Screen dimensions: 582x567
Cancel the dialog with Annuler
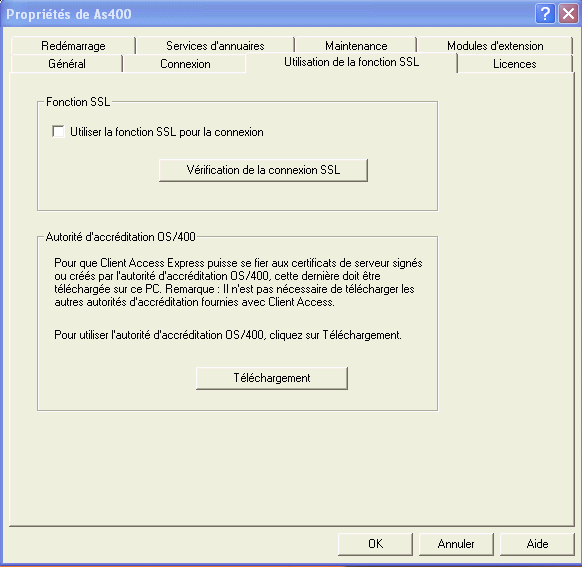point(456,544)
